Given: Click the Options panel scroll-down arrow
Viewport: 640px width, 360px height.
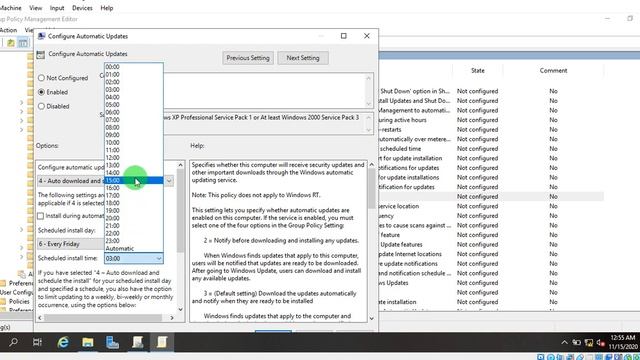Looking at the screenshot, I should (x=180, y=309).
